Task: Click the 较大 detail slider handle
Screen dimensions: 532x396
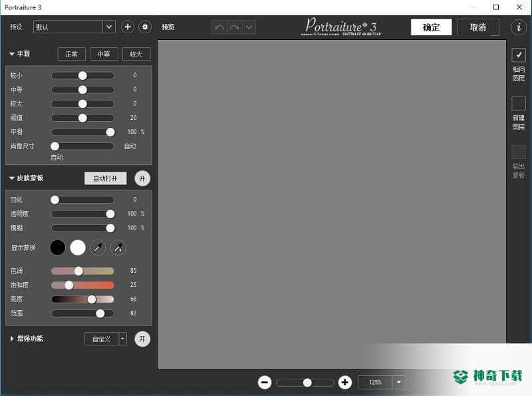Action: click(x=82, y=104)
